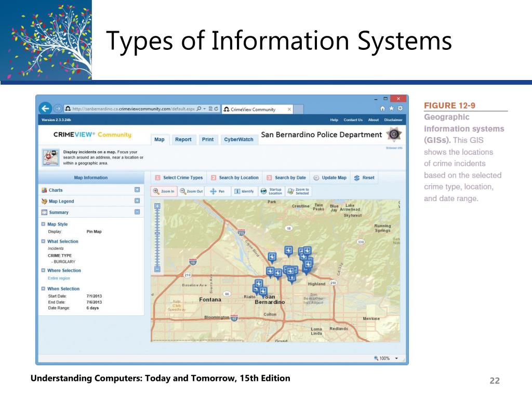
Task: Select the Zoom Out map tool
Action: (191, 191)
